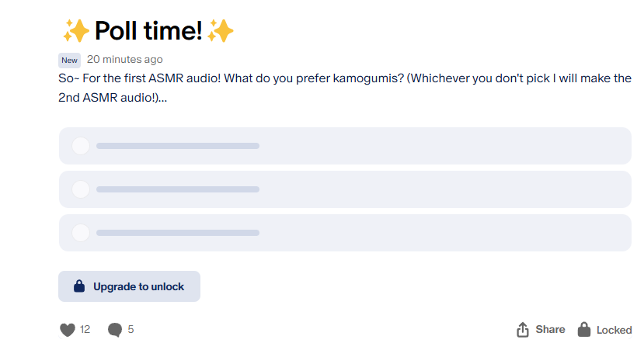The image size is (644, 343).
Task: Select the second poll option radio button
Action: [81, 189]
